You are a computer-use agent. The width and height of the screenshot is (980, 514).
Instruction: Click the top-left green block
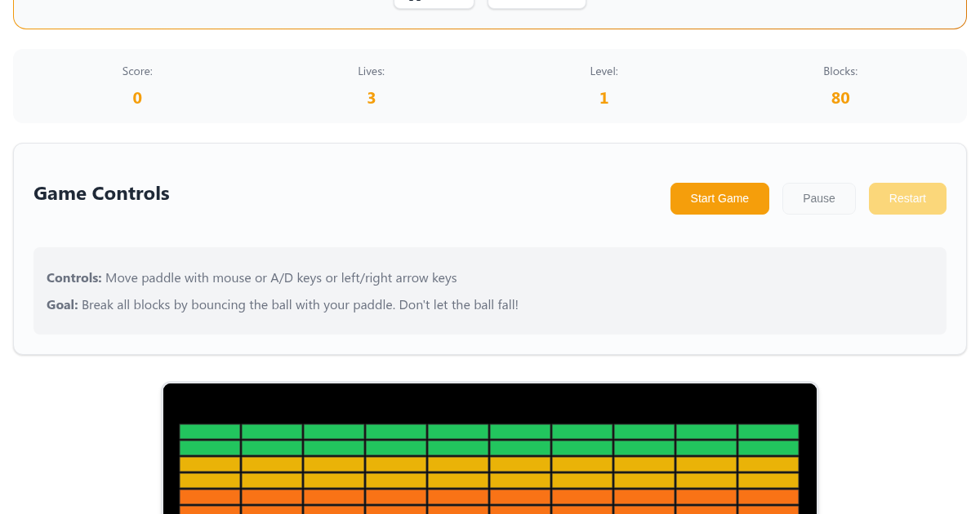point(210,432)
